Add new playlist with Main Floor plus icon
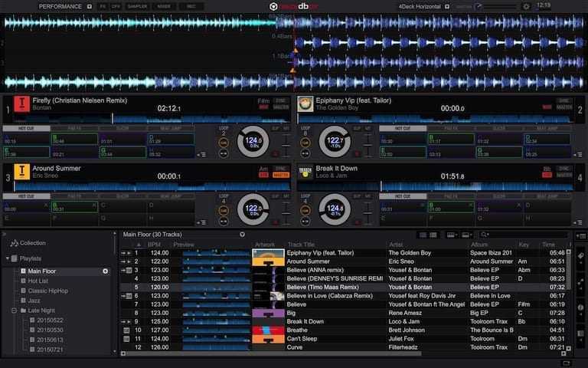 [106, 271]
